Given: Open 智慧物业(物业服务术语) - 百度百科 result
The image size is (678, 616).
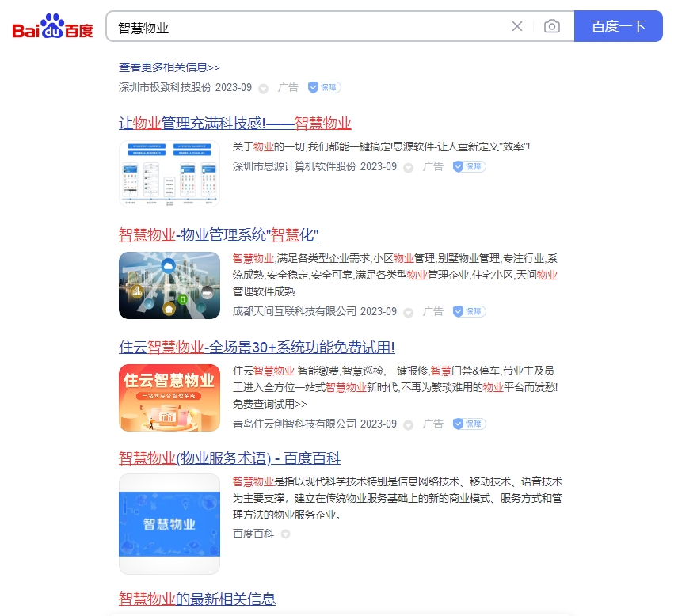Looking at the screenshot, I should (230, 458).
